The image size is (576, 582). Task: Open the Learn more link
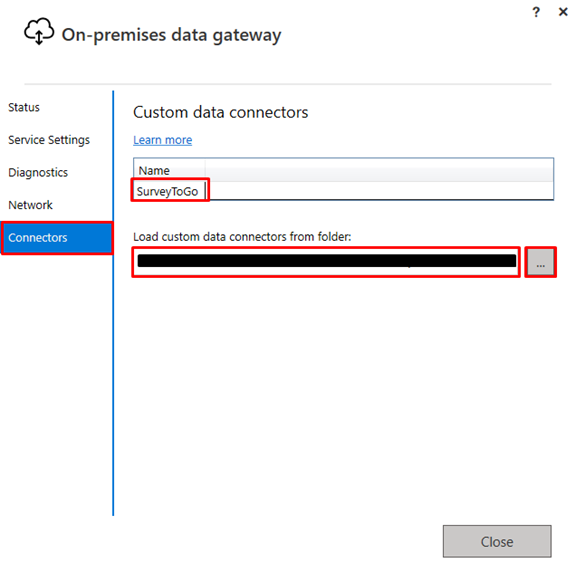coord(163,140)
